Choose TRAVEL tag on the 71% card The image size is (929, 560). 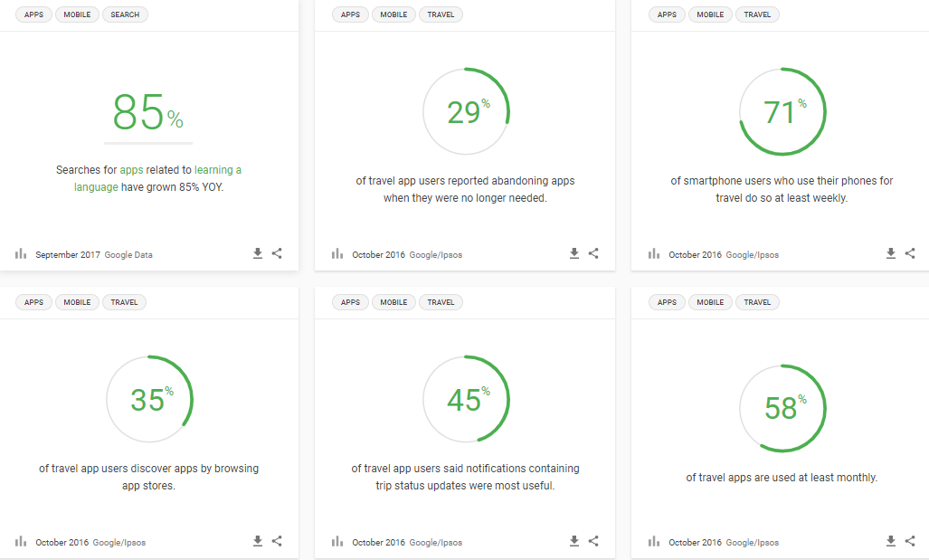tap(757, 14)
